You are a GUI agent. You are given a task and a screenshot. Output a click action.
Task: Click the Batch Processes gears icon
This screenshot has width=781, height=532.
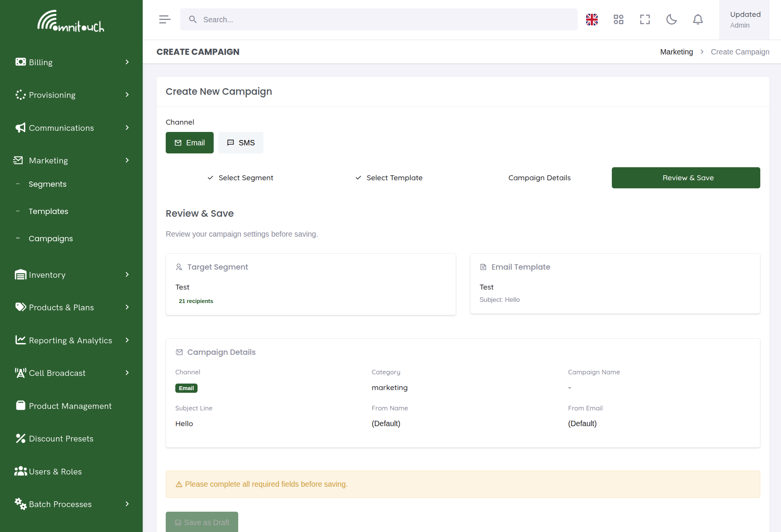pos(20,504)
